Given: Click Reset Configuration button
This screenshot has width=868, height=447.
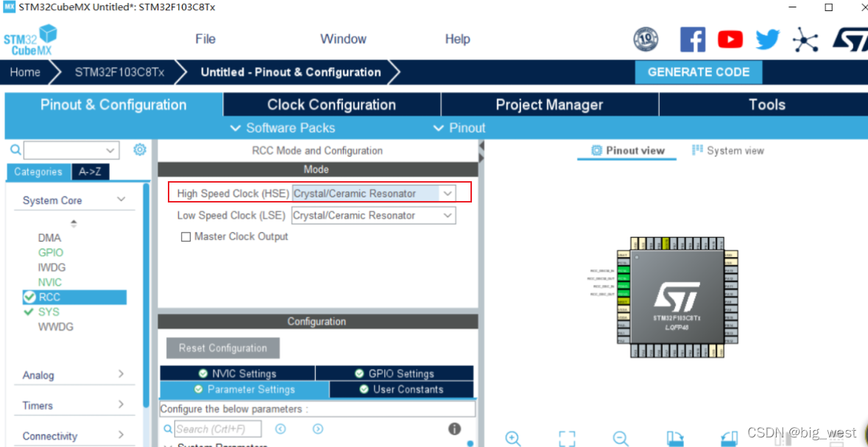Looking at the screenshot, I should 223,348.
